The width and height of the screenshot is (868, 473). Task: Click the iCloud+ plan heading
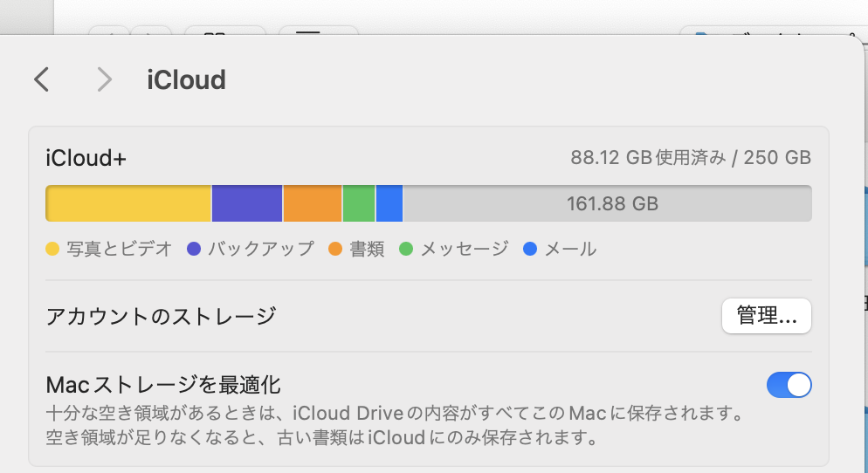pos(86,158)
